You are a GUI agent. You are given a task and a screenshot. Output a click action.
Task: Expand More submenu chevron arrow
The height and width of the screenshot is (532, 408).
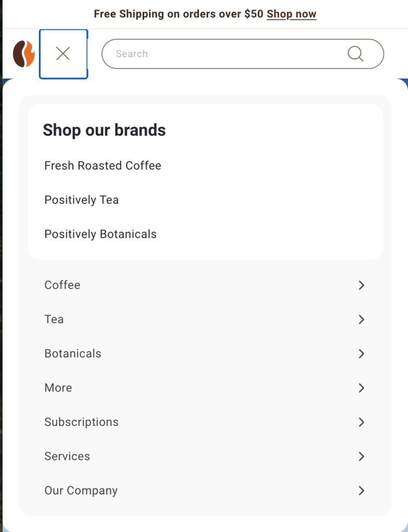(361, 388)
